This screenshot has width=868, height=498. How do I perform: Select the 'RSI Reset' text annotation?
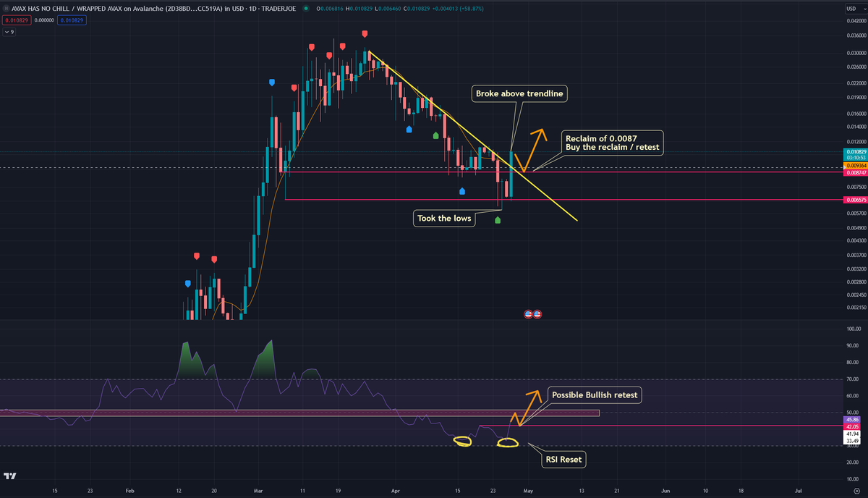click(x=563, y=459)
